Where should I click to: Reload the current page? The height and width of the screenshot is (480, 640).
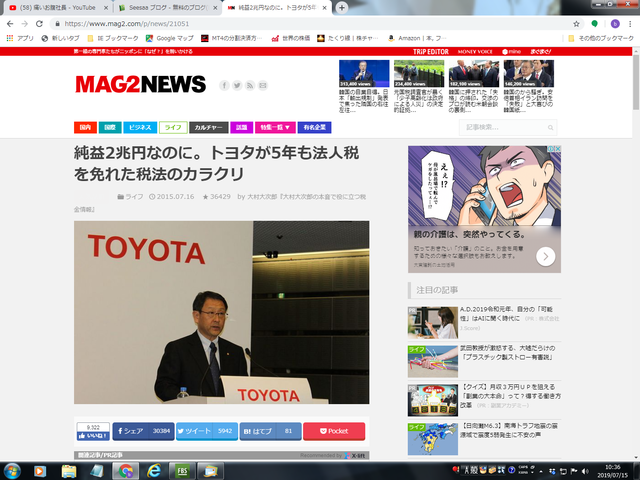coord(39,24)
